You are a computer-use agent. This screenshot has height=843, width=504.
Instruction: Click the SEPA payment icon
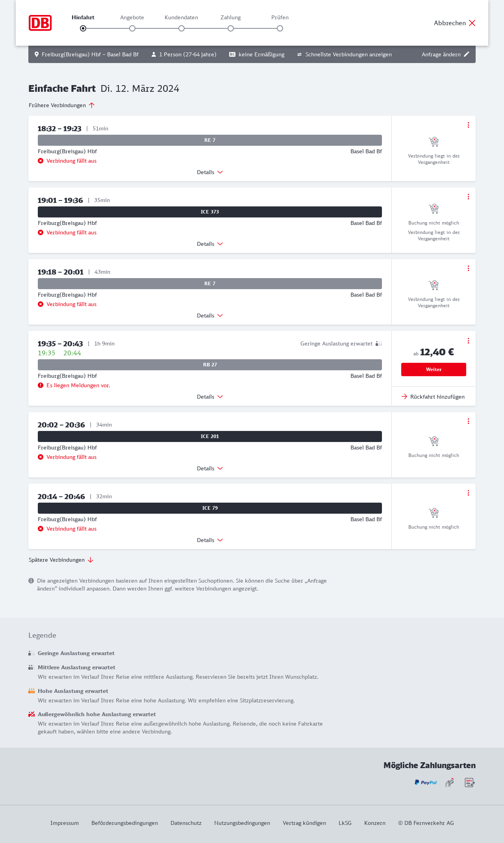tap(469, 783)
